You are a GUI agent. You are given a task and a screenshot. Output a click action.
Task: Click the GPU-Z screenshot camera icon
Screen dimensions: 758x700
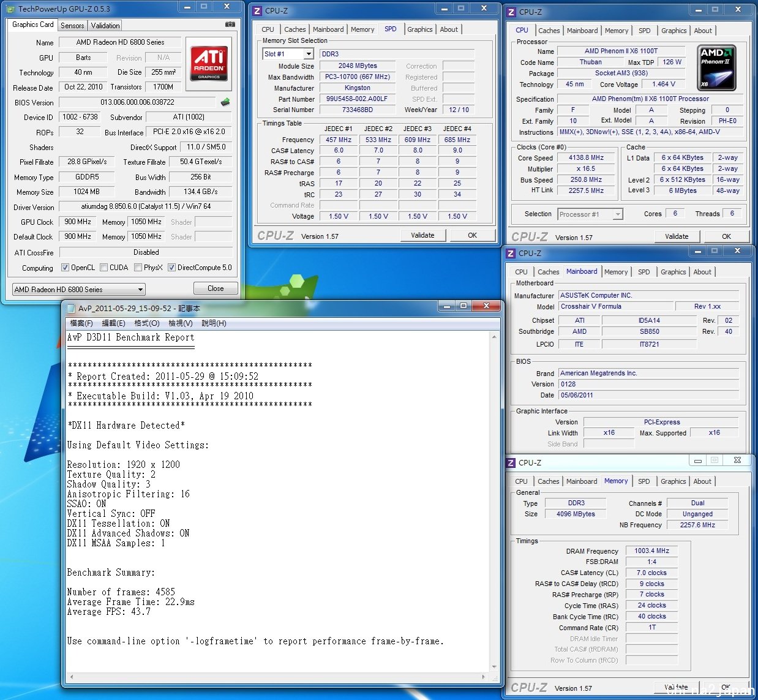point(230,24)
